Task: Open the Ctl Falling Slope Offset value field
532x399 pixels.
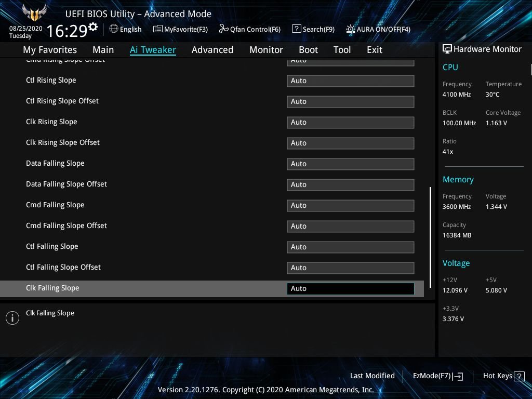Action: point(351,268)
